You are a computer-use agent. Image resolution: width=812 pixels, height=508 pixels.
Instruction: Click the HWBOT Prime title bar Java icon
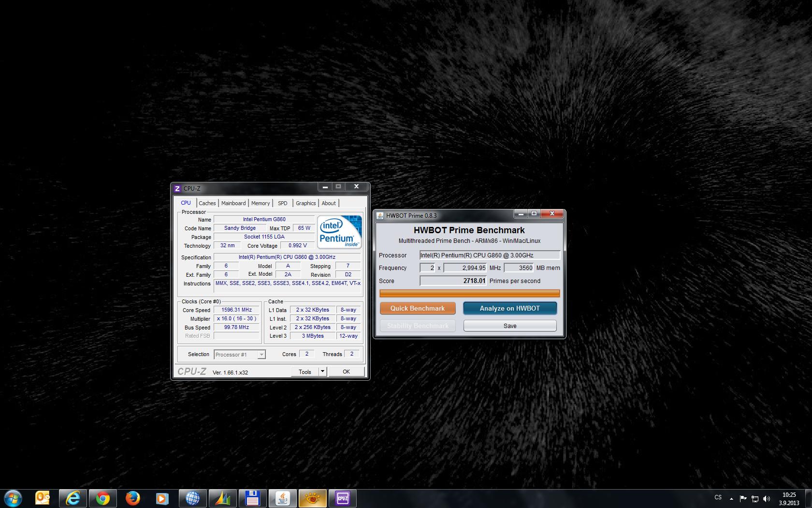380,216
